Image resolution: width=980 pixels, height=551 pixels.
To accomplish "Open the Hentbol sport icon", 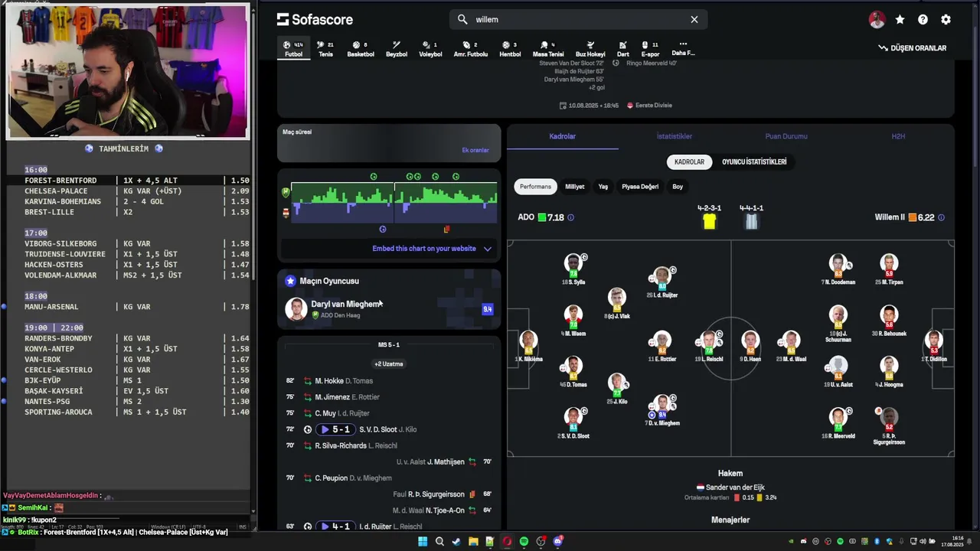I will point(510,49).
